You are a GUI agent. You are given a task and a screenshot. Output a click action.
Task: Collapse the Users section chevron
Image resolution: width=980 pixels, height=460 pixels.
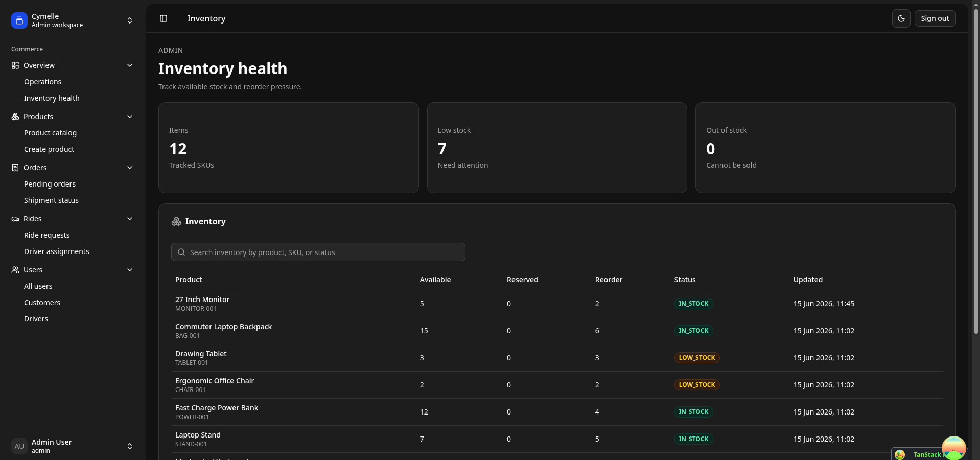pyautogui.click(x=130, y=270)
